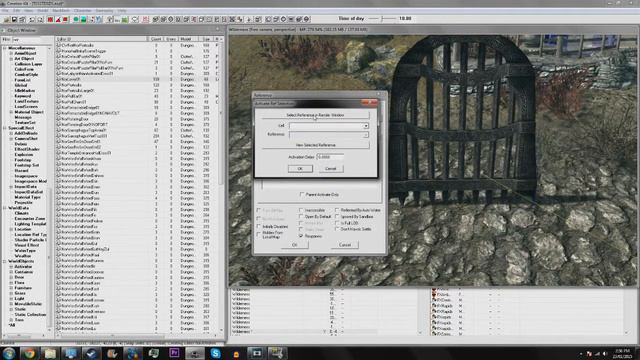
Task: Sort object list by Count column
Action: 156,39
